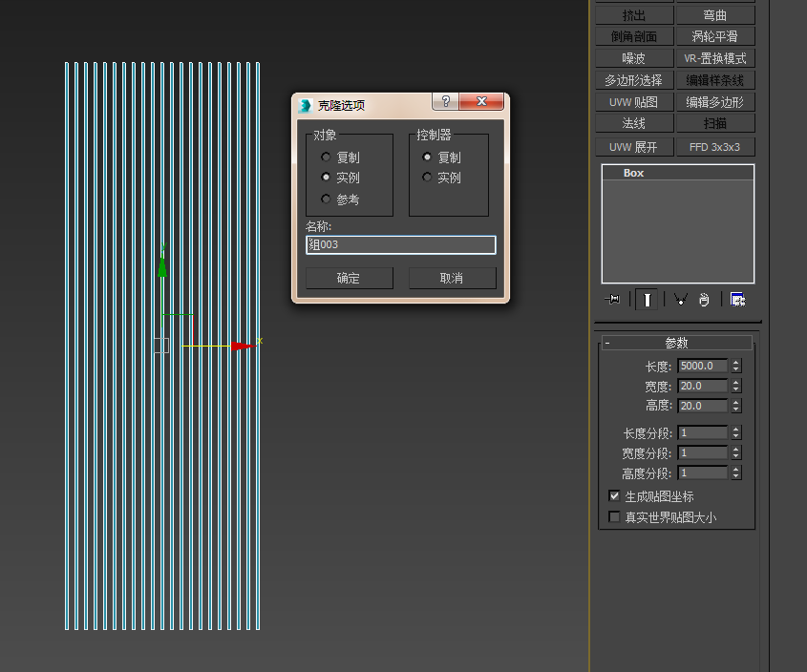This screenshot has height=672, width=807.
Task: Click the pin stack icon
Action: 612,300
